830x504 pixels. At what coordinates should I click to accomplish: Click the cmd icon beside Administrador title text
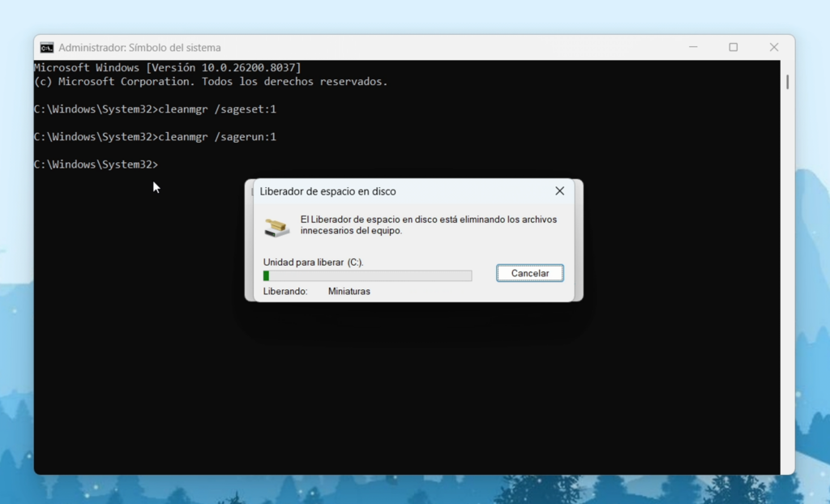(x=45, y=47)
